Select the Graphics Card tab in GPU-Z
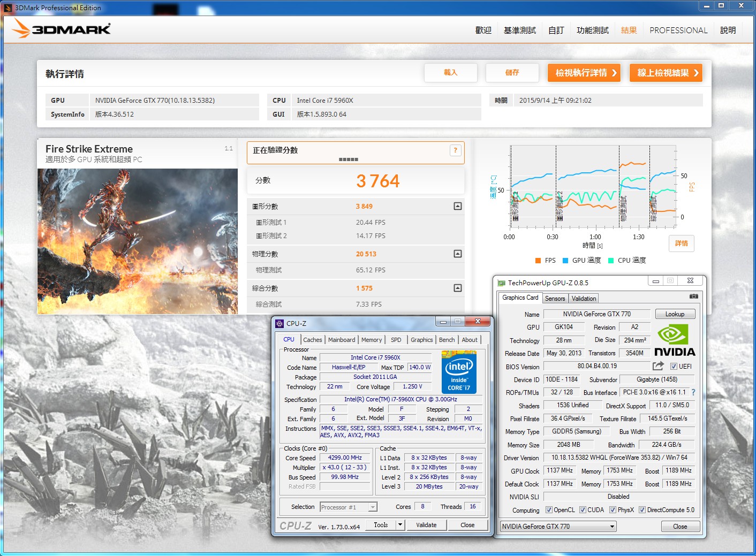This screenshot has width=756, height=556. point(520,298)
